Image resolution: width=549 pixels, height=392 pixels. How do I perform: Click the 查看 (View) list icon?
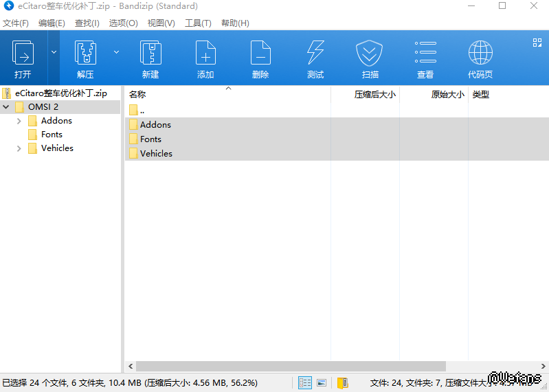coord(425,58)
